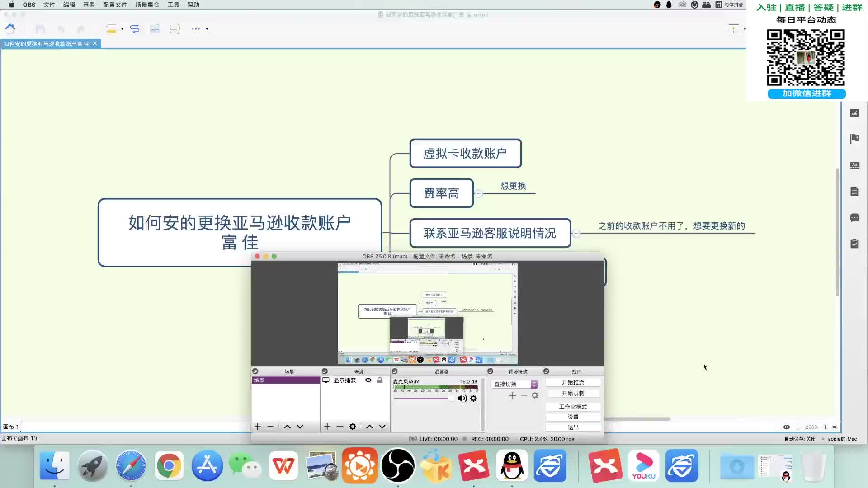Image resolution: width=868 pixels, height=488 pixels.
Task: Click OBS icon in macOS dock
Action: coord(398,466)
